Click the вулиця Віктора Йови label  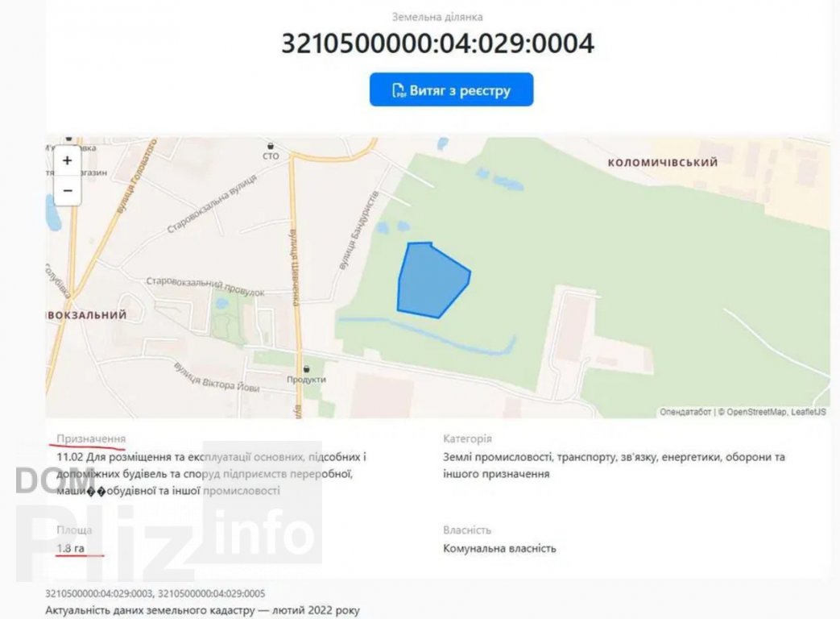click(x=217, y=377)
